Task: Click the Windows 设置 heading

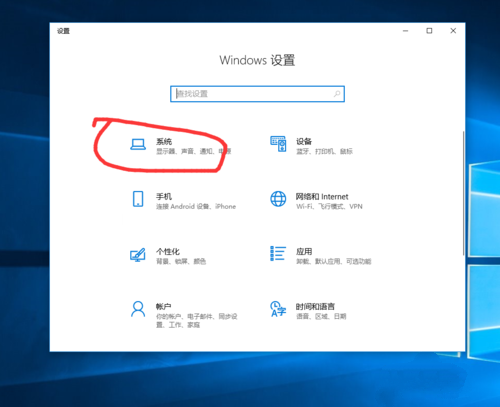Action: 257,60
